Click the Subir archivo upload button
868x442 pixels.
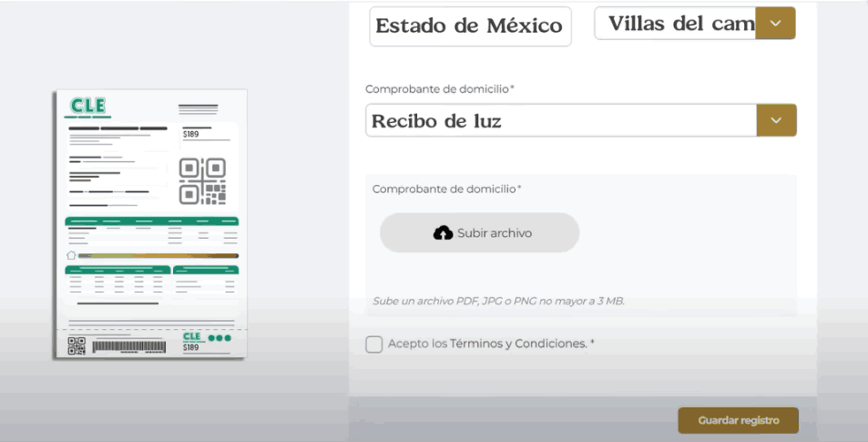tap(479, 232)
